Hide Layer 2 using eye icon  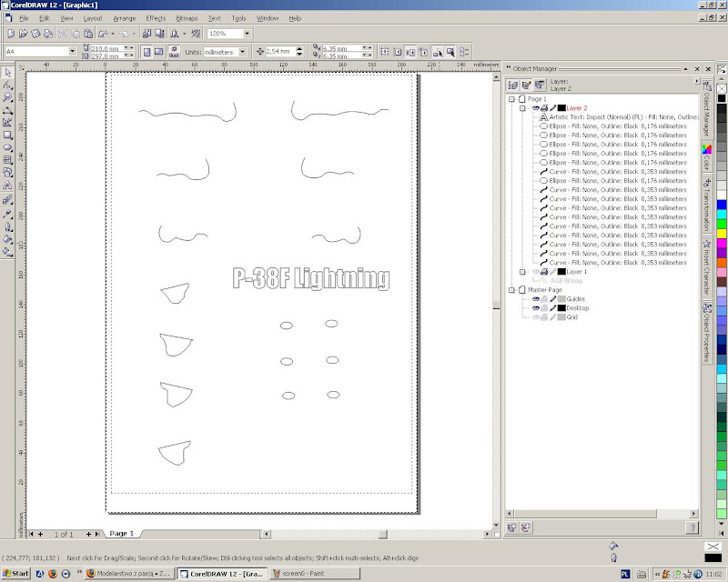pyautogui.click(x=534, y=107)
